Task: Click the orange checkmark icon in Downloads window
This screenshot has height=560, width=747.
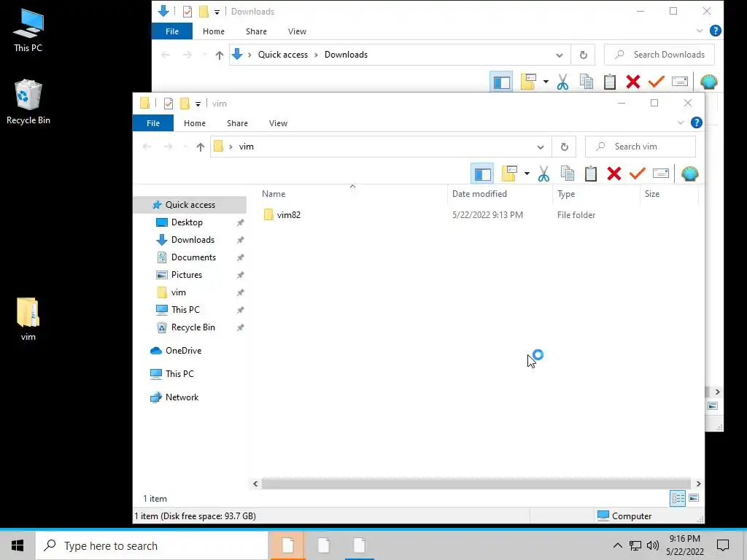Action: pos(657,82)
